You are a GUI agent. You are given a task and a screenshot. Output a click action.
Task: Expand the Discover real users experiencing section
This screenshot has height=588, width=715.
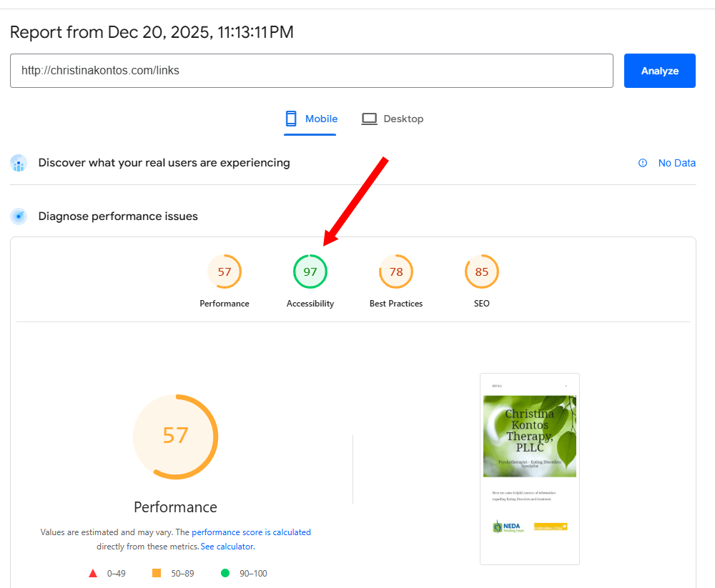[164, 163]
